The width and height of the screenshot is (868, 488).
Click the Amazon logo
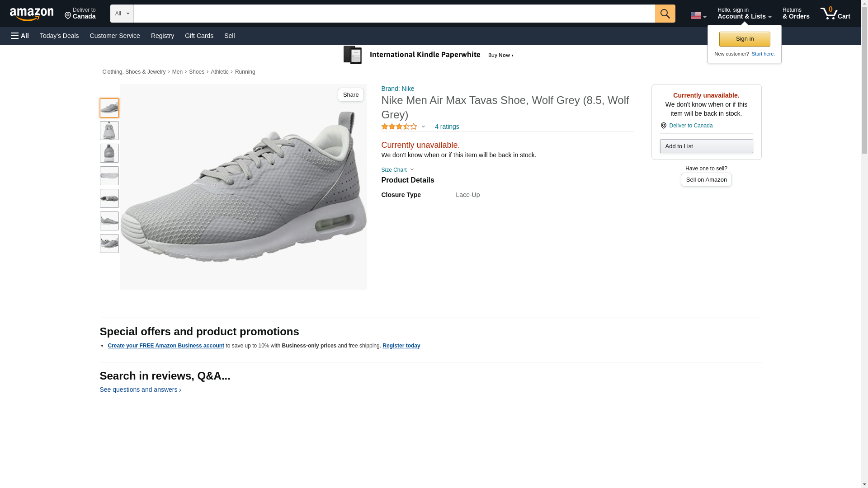pyautogui.click(x=32, y=14)
